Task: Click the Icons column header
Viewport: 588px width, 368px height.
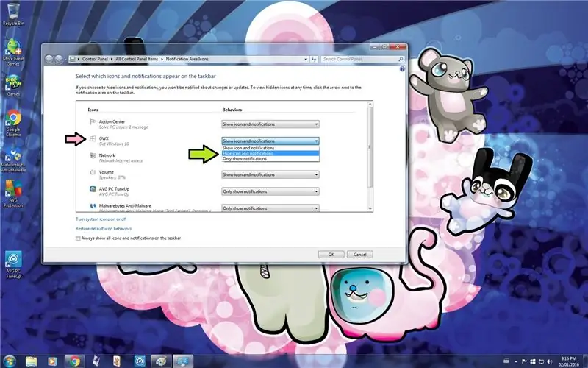Action: 93,110
